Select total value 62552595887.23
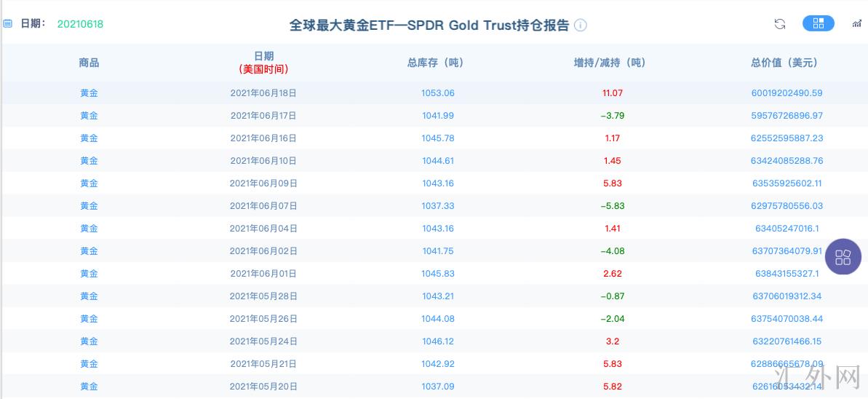 (787, 138)
